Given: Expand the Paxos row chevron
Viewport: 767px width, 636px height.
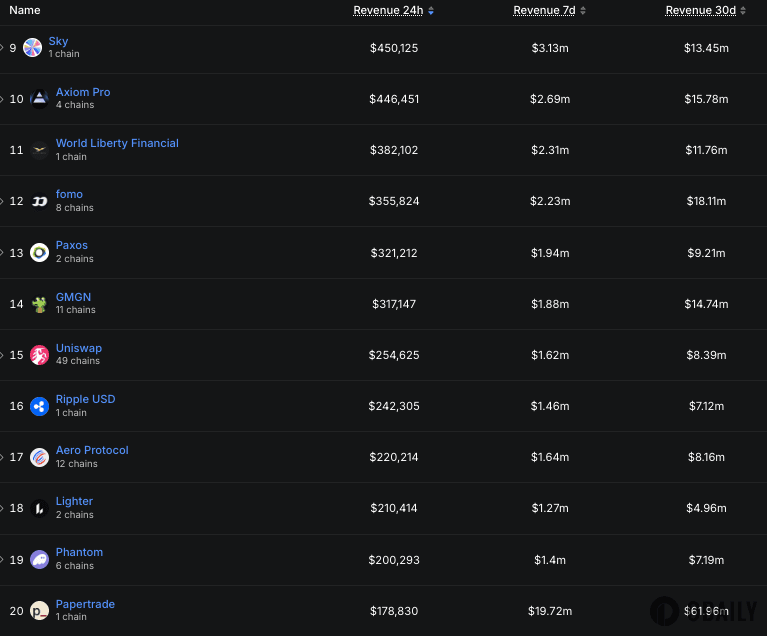Looking at the screenshot, I should (x=1, y=252).
